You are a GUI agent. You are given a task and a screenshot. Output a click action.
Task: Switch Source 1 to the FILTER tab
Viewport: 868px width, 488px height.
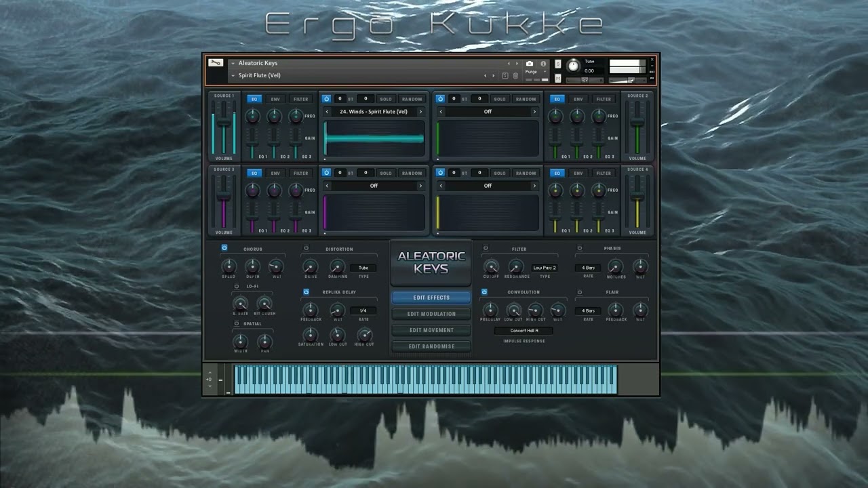click(x=300, y=99)
